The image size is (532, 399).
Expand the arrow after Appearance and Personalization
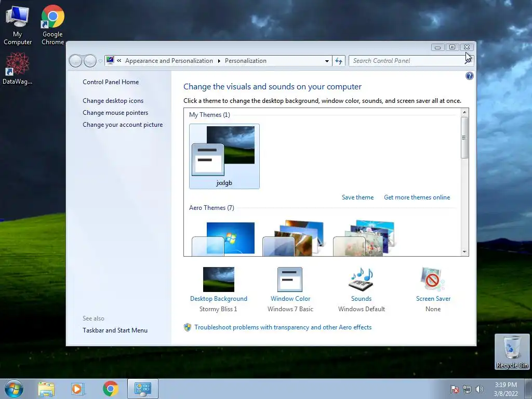pyautogui.click(x=219, y=61)
